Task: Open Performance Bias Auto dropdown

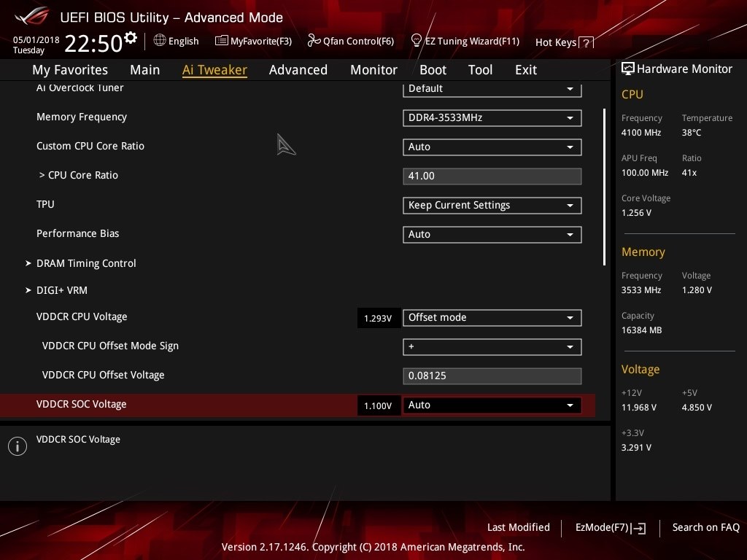Action: (x=492, y=234)
